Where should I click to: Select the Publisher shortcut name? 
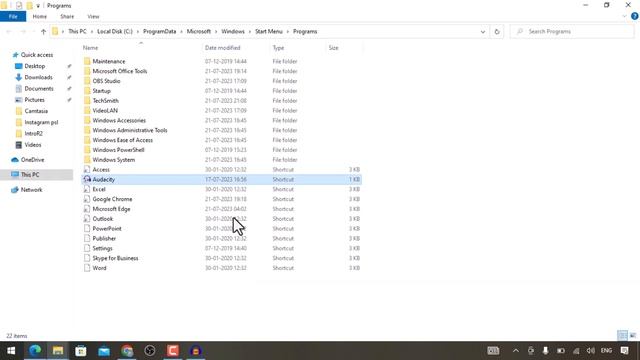coord(104,238)
